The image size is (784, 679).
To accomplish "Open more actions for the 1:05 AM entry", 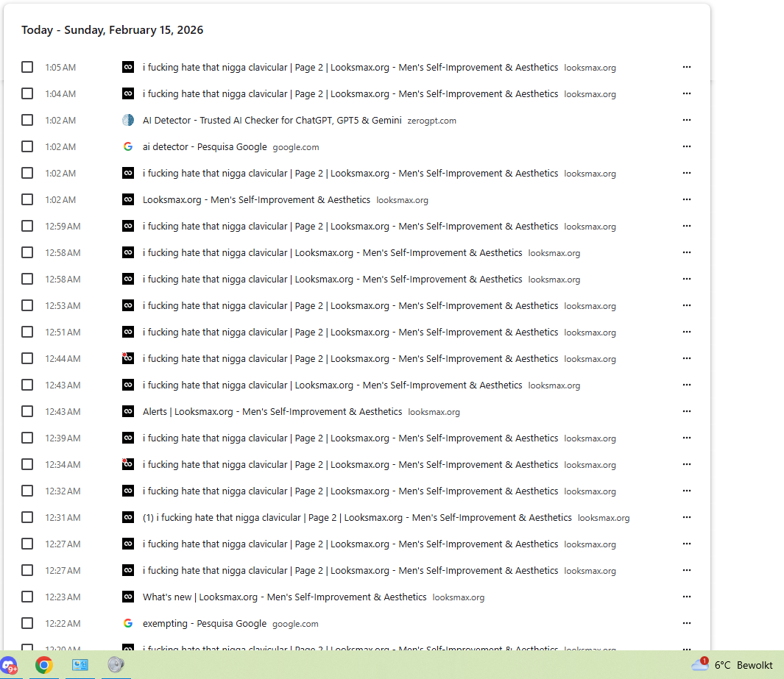I will (x=687, y=68).
